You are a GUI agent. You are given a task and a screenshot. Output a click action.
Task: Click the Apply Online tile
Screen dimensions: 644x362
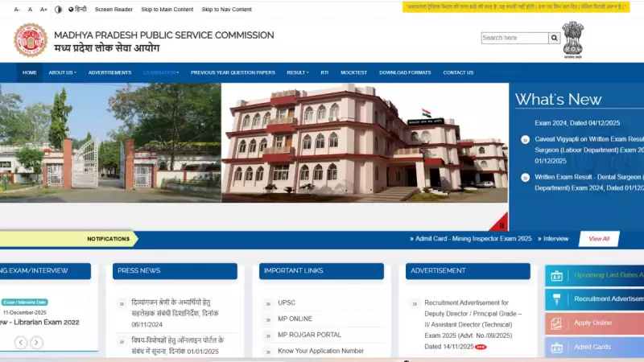[594, 323]
